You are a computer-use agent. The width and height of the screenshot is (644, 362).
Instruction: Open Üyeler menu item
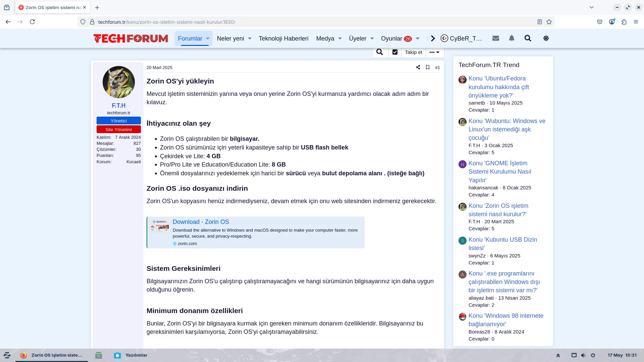pyautogui.click(x=358, y=39)
